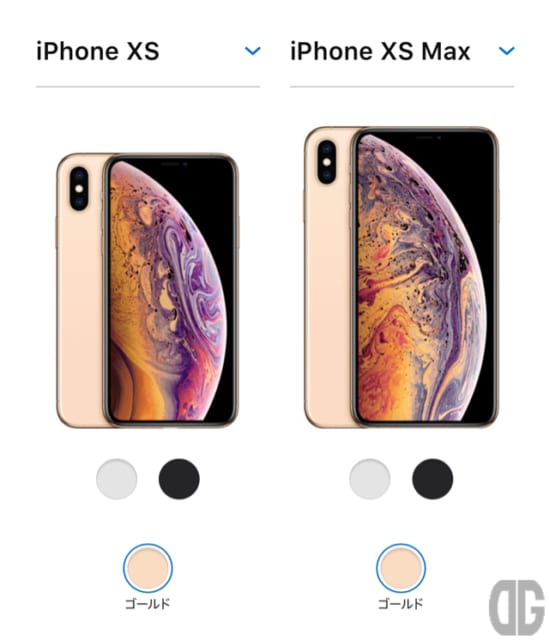Select gold color swatch under iPhone XS
The height and width of the screenshot is (640, 549).
(x=148, y=568)
